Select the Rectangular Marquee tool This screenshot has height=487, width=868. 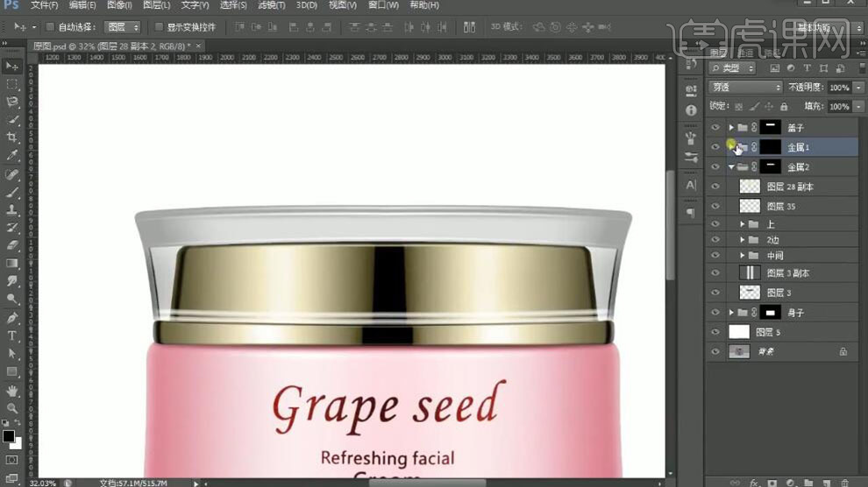click(x=11, y=85)
